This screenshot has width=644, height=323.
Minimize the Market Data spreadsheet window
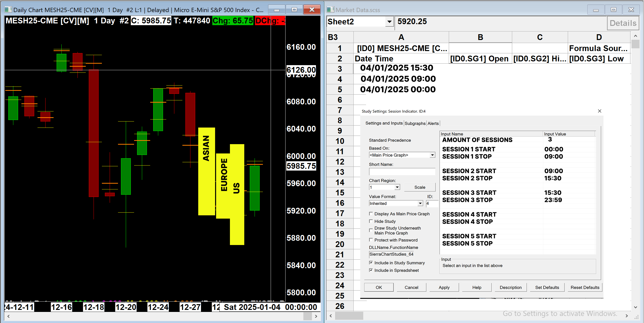596,10
